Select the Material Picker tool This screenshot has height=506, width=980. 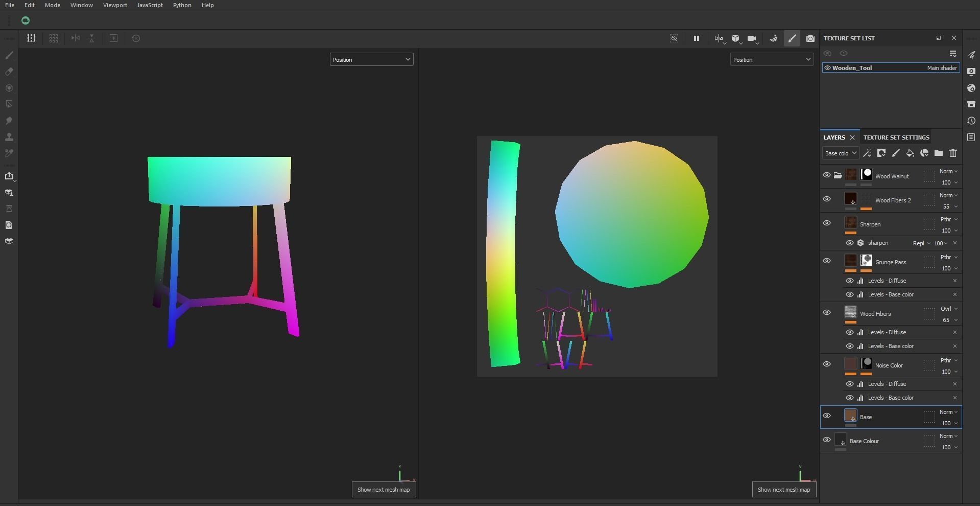[x=9, y=153]
